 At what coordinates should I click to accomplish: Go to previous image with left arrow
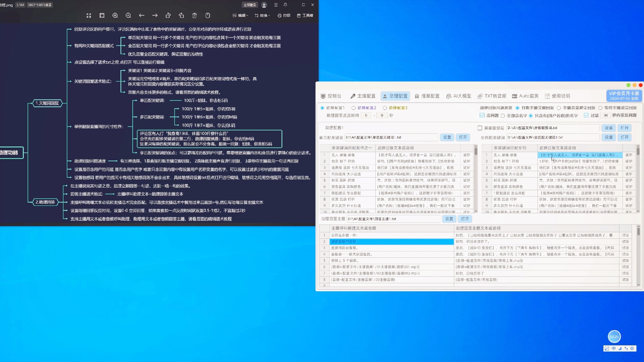coord(142,15)
